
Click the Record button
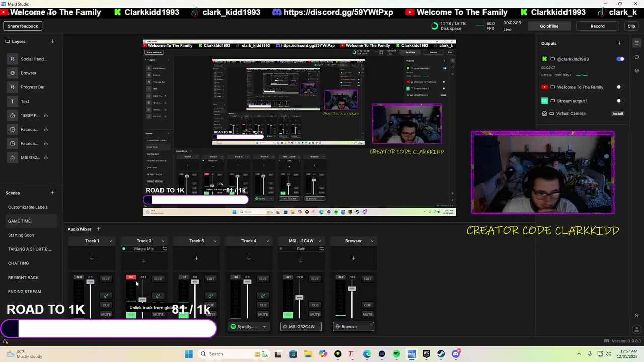click(x=598, y=26)
